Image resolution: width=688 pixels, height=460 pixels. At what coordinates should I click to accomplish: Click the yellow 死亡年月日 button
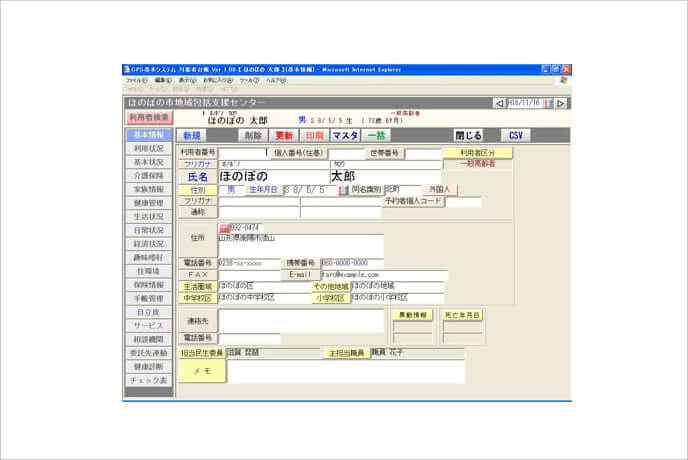click(x=462, y=315)
